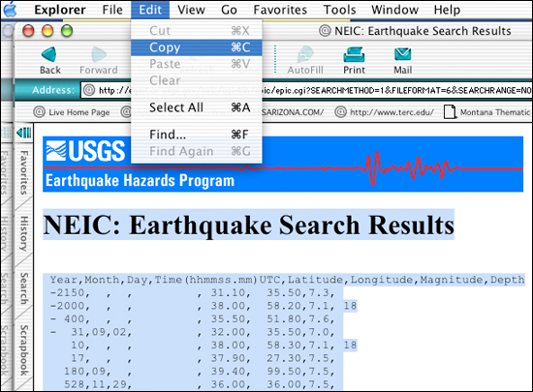Open the Window menu
The image size is (533, 392).
pyautogui.click(x=394, y=10)
